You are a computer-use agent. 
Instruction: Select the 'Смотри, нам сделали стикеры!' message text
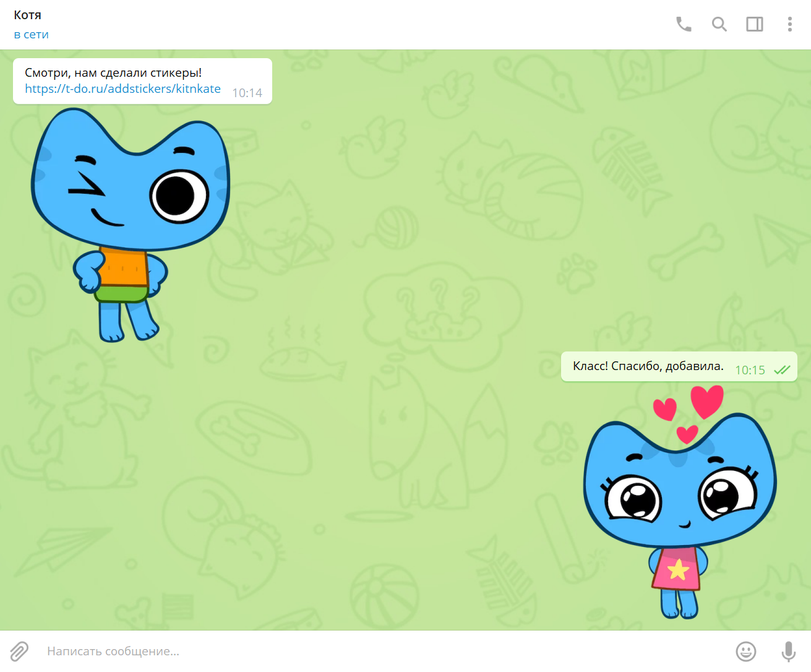[113, 72]
